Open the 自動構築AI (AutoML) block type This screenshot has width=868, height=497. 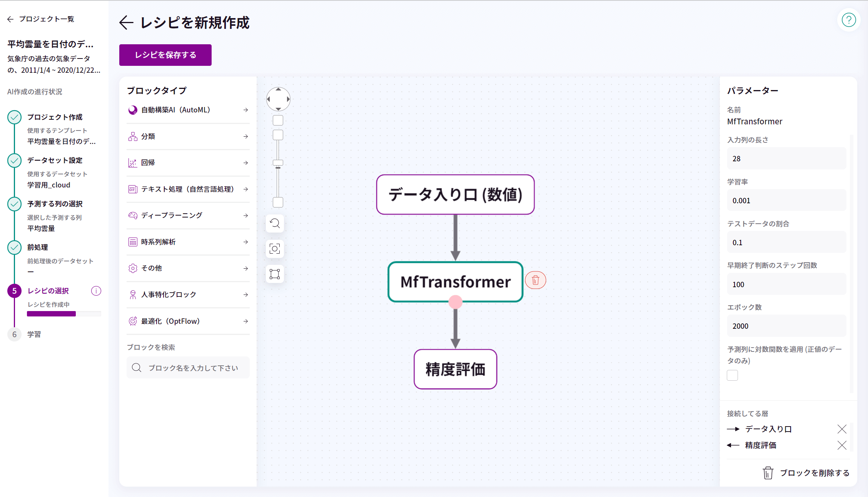[x=188, y=110]
